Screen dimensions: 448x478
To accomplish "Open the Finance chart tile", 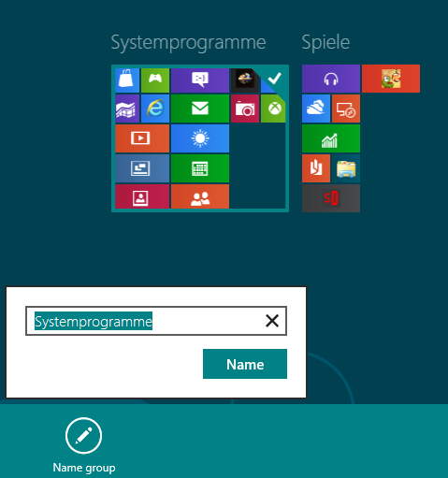I will [331, 138].
